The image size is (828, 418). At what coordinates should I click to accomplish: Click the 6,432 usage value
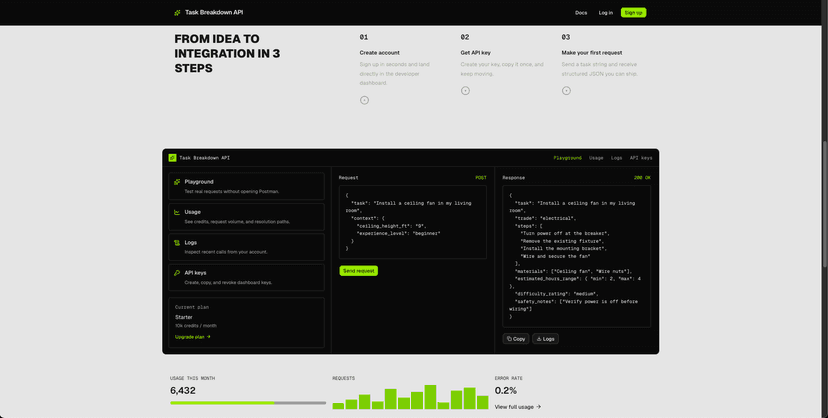[183, 391]
